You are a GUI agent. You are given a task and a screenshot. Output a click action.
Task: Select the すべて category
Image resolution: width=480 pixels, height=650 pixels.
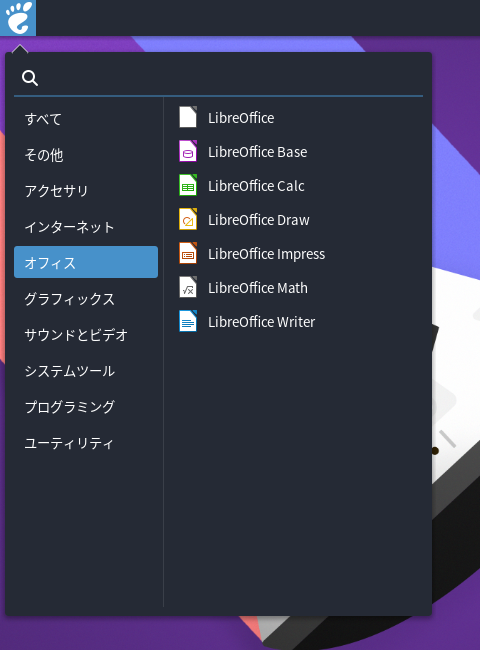[86, 119]
